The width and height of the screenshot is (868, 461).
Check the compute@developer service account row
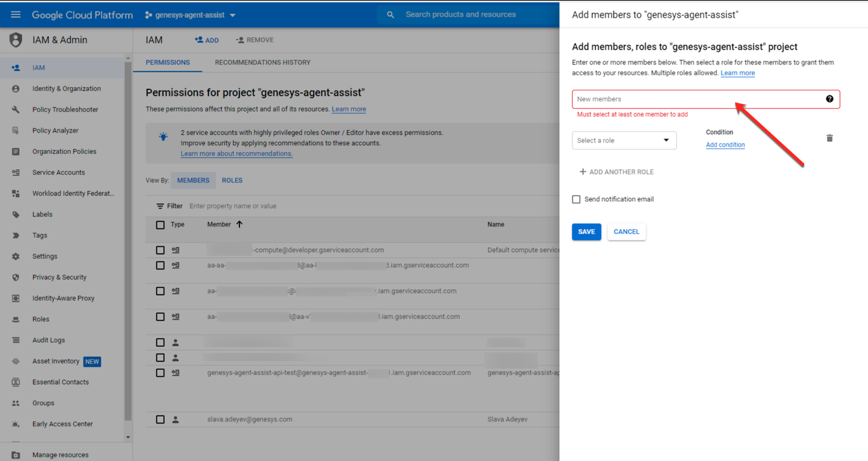[x=160, y=250]
